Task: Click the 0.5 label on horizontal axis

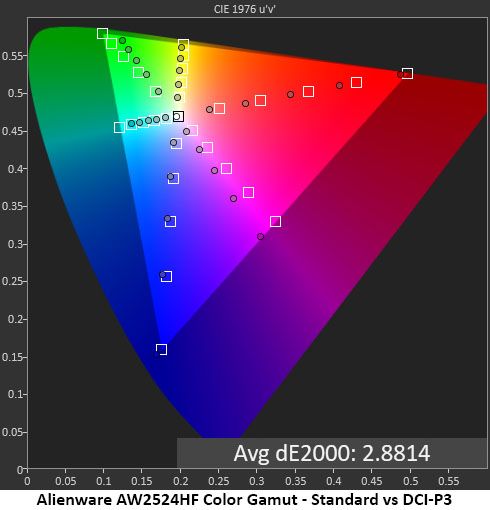Action: pos(410,481)
